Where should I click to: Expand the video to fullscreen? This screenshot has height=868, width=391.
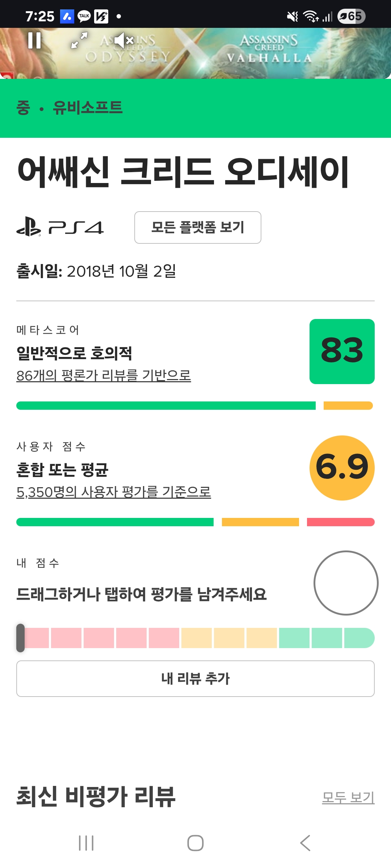pyautogui.click(x=79, y=40)
